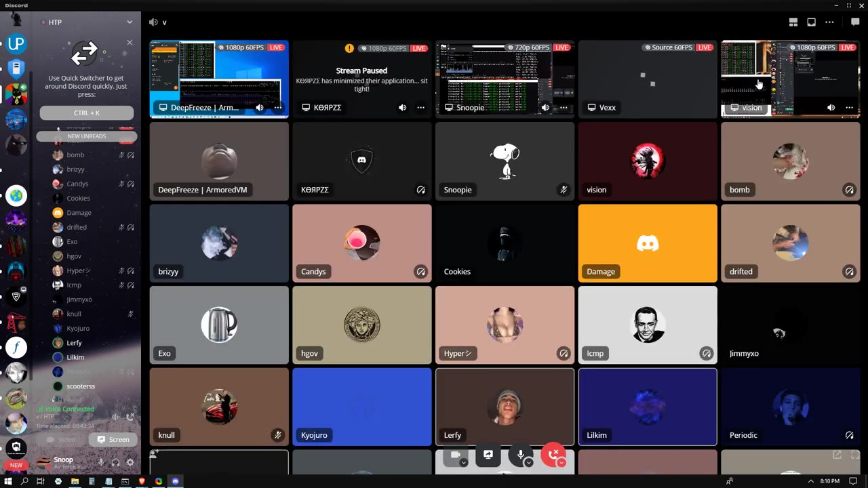Hang up with red disconnect button
The image size is (868, 488).
pos(553,455)
